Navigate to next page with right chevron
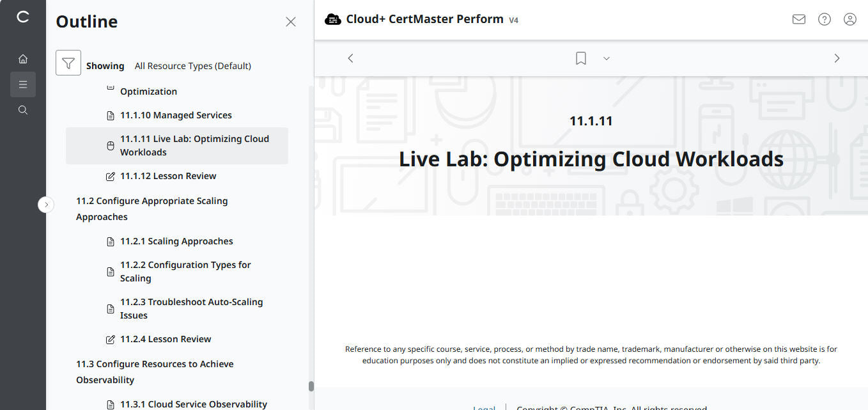 click(x=837, y=58)
